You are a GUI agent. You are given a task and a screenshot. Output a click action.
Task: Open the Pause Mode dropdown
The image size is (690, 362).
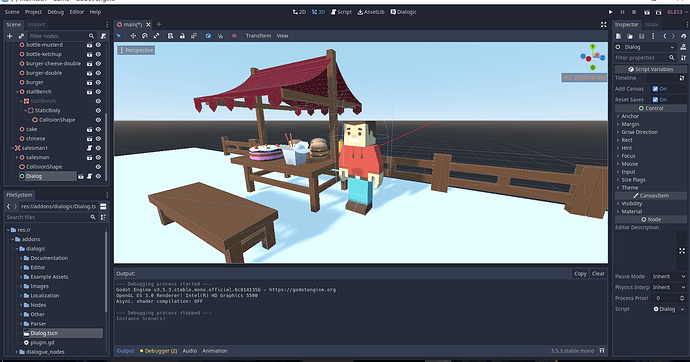tap(668, 276)
